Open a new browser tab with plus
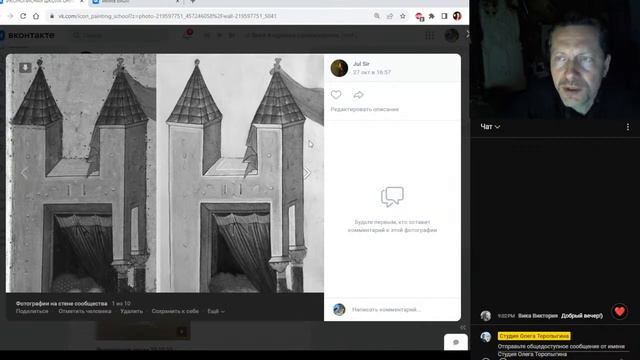 [x=193, y=2]
